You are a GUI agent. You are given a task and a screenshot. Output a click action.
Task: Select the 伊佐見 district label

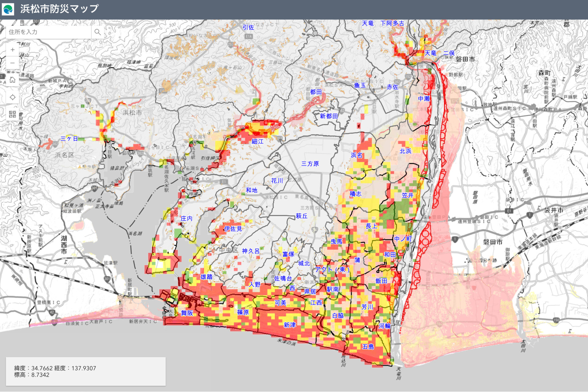point(233,229)
